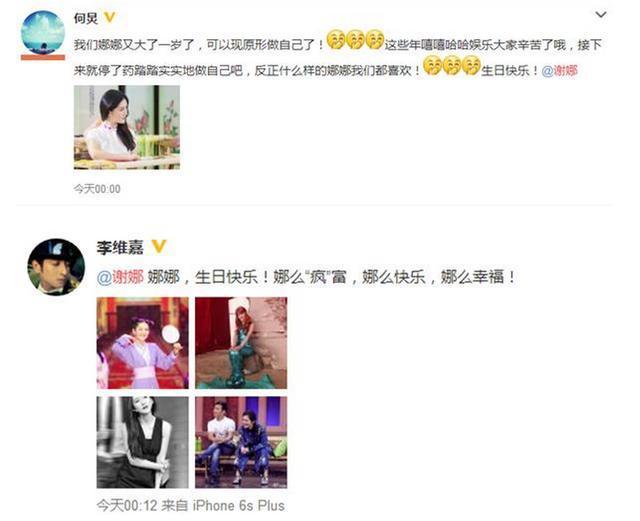Open 李维嘉's profile avatar

56,267
